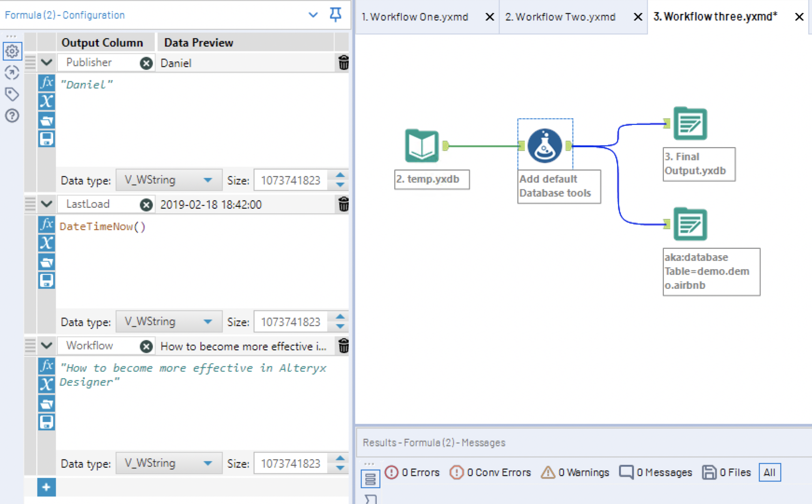Increase the Size value with the stepper arrow

[x=340, y=177]
